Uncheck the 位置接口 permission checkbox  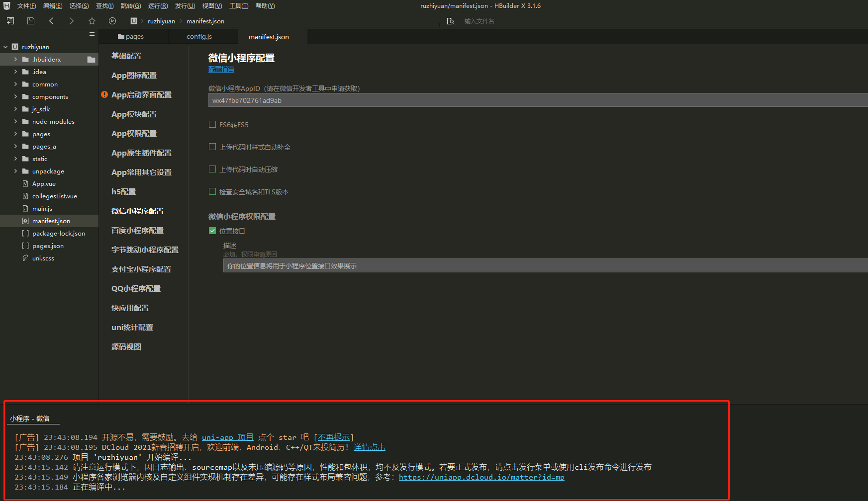(212, 231)
